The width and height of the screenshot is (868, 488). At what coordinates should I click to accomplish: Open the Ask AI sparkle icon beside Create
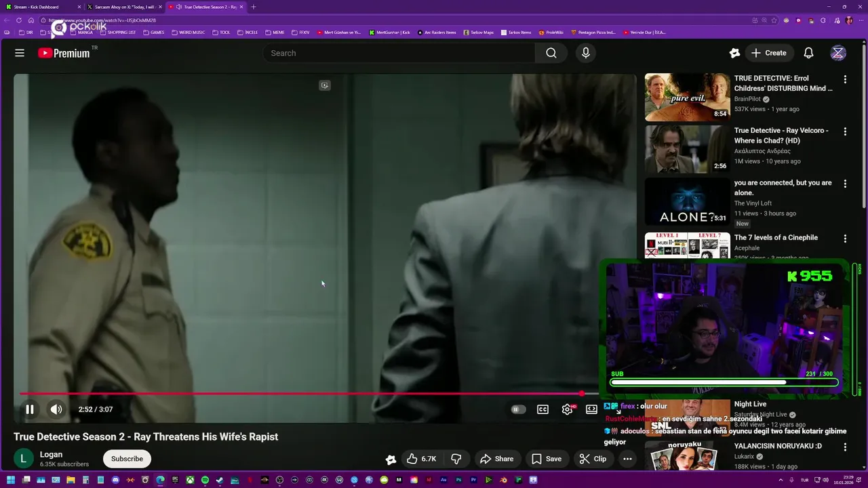pyautogui.click(x=734, y=53)
